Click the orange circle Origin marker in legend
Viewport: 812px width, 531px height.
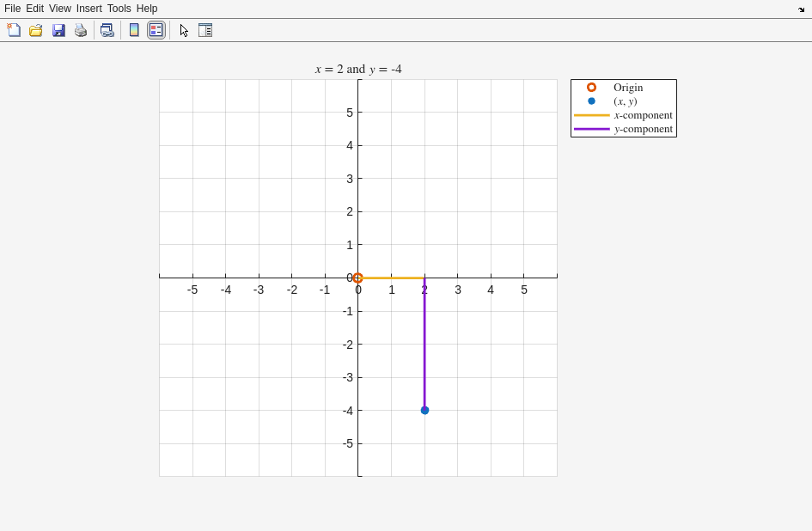coord(591,88)
